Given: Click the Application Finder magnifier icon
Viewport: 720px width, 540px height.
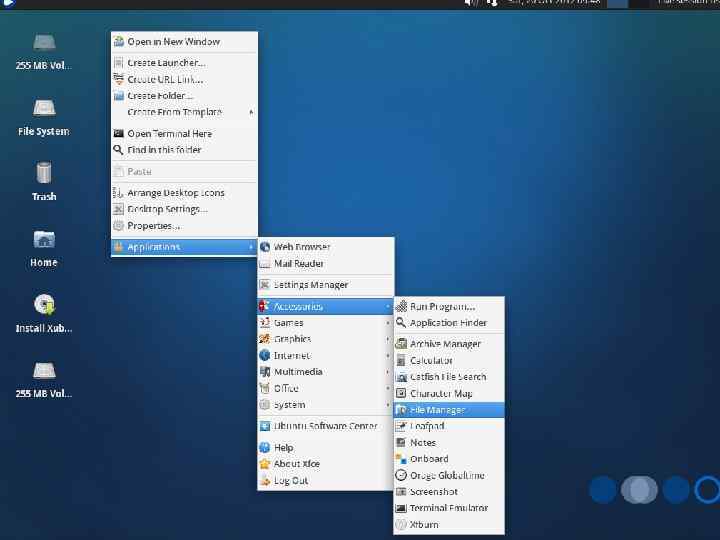Looking at the screenshot, I should point(401,323).
